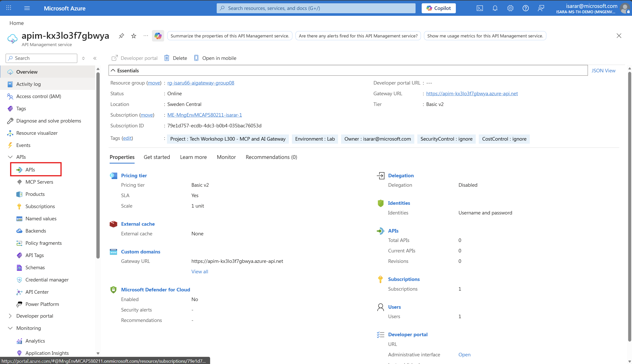The image size is (632, 364).
Task: Collapse the Essentials section
Action: (113, 71)
